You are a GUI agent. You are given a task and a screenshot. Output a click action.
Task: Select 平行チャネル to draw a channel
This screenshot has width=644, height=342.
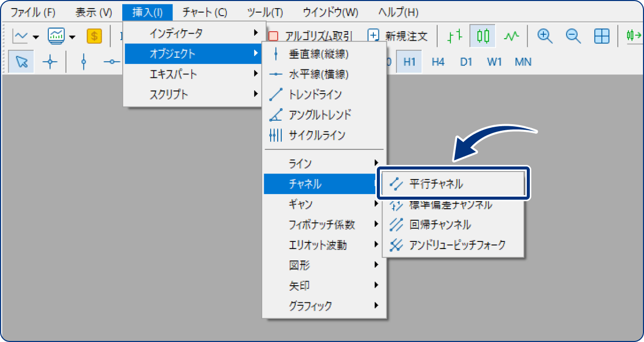coord(436,184)
